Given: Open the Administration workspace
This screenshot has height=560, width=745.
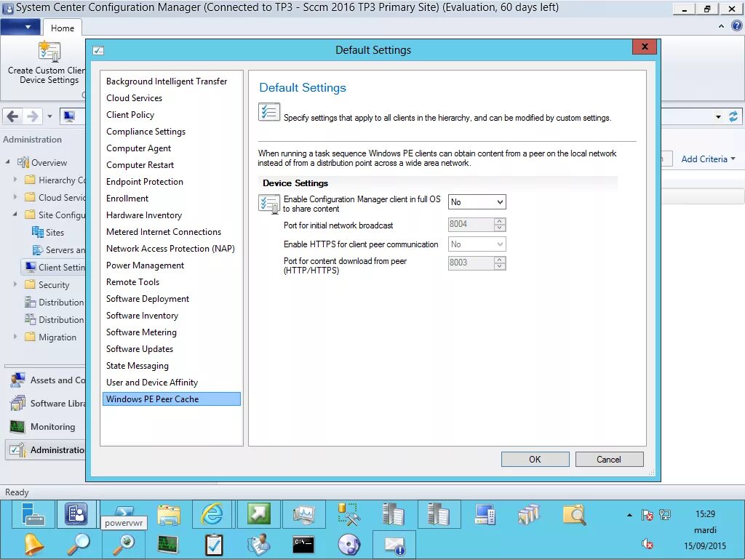Looking at the screenshot, I should click(47, 449).
